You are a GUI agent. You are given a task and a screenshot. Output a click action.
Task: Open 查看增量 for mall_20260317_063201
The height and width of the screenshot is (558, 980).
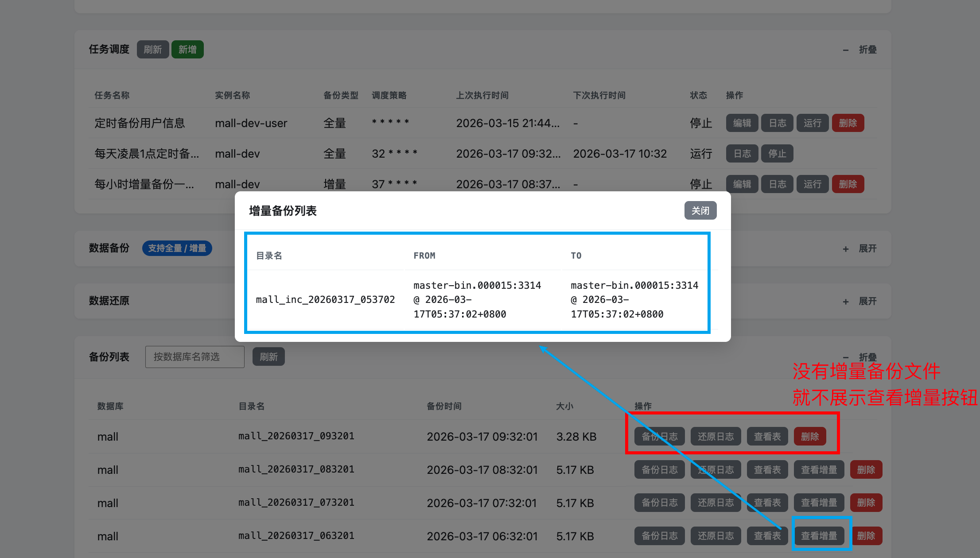[819, 536]
